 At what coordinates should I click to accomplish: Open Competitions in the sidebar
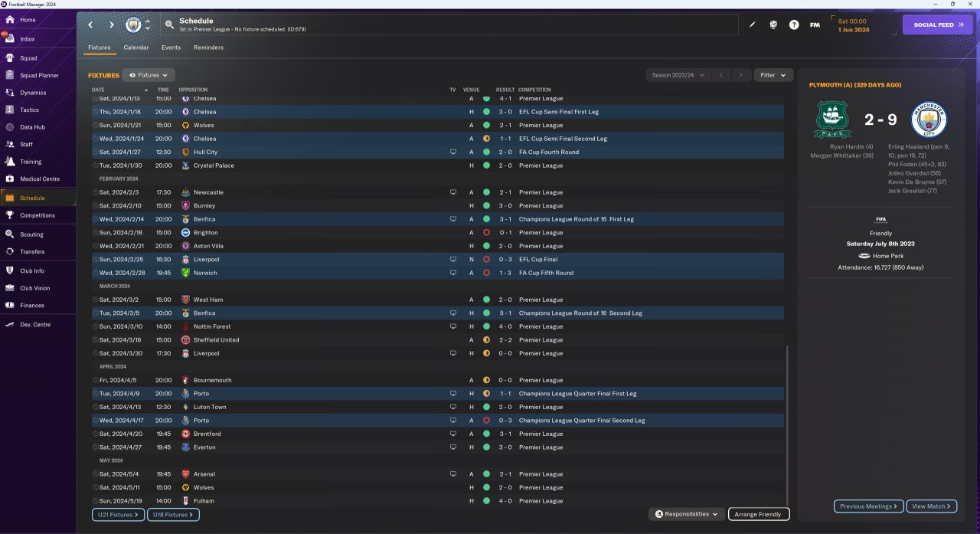tap(38, 215)
